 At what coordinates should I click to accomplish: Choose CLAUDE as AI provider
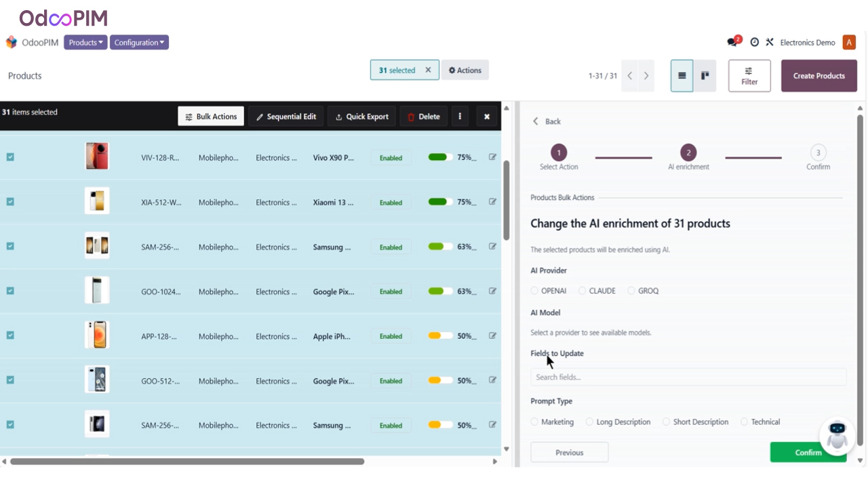click(582, 291)
